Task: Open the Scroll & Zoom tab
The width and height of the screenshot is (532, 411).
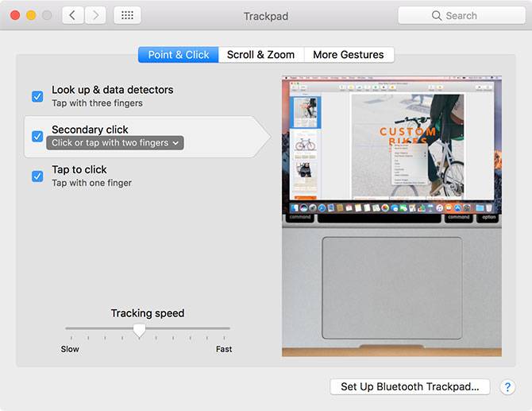Action: tap(261, 55)
